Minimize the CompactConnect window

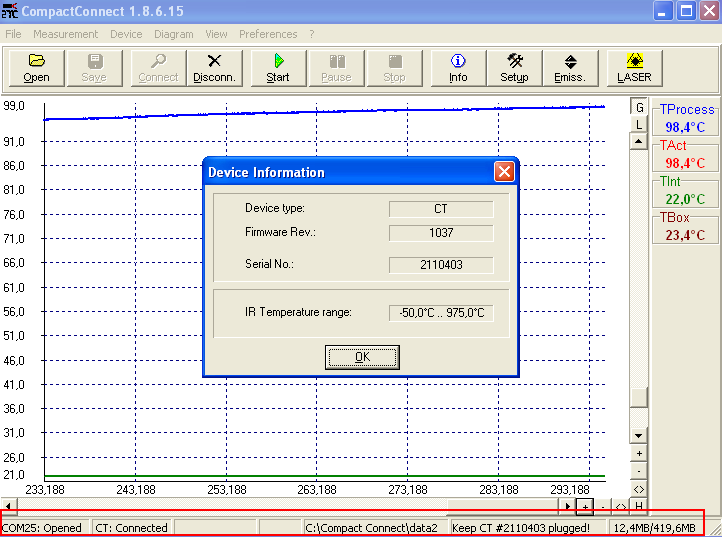(662, 11)
